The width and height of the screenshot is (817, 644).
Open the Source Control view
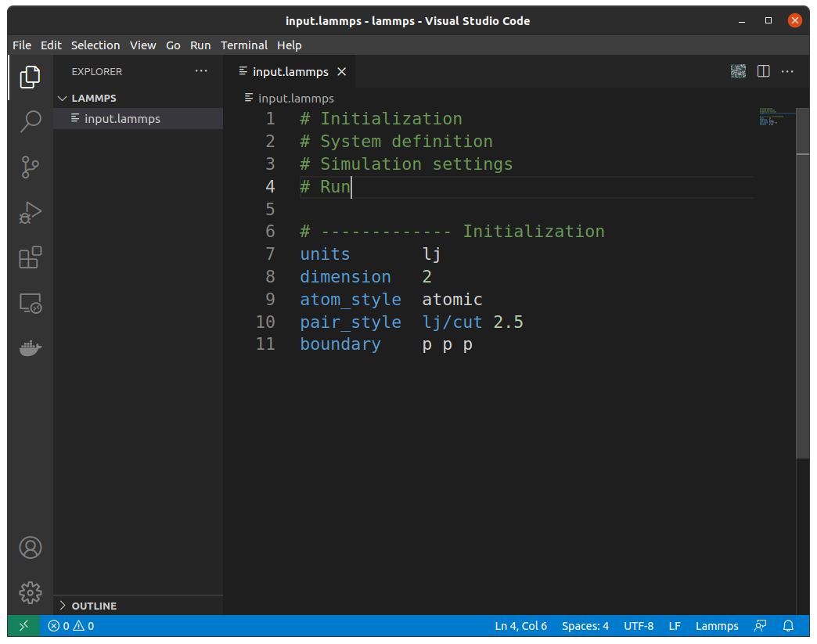pos(31,167)
